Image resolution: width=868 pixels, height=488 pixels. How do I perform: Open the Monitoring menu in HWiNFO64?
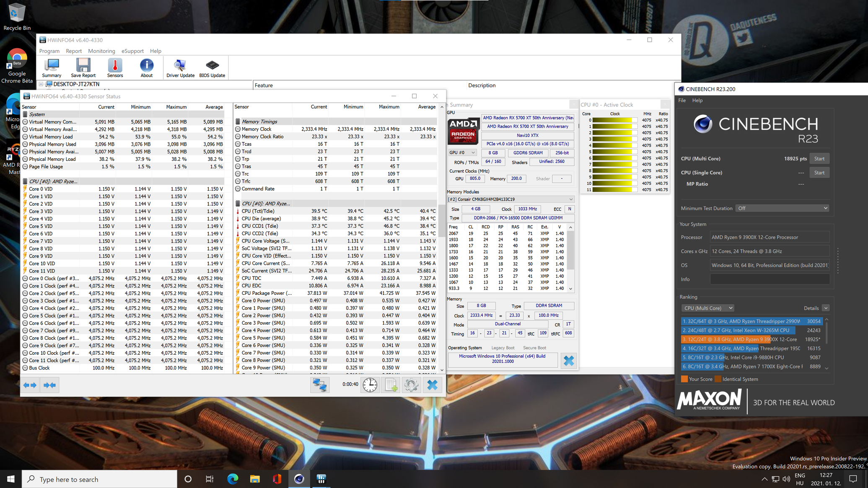tap(101, 51)
